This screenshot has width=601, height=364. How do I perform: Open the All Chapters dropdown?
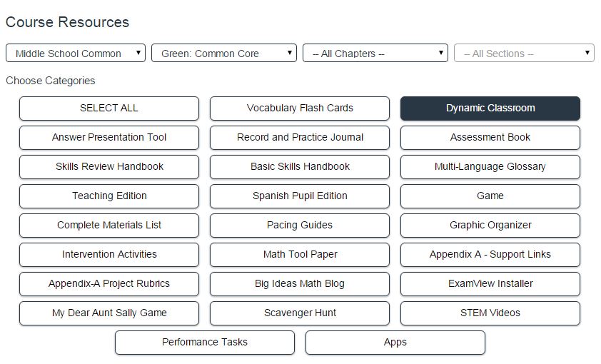tap(375, 54)
